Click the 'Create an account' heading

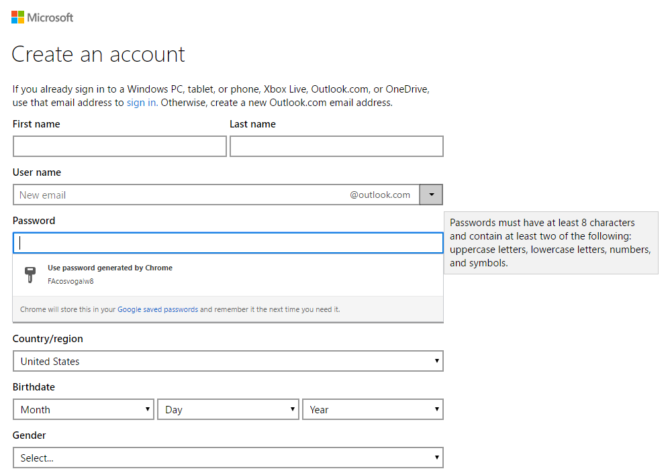(x=98, y=54)
